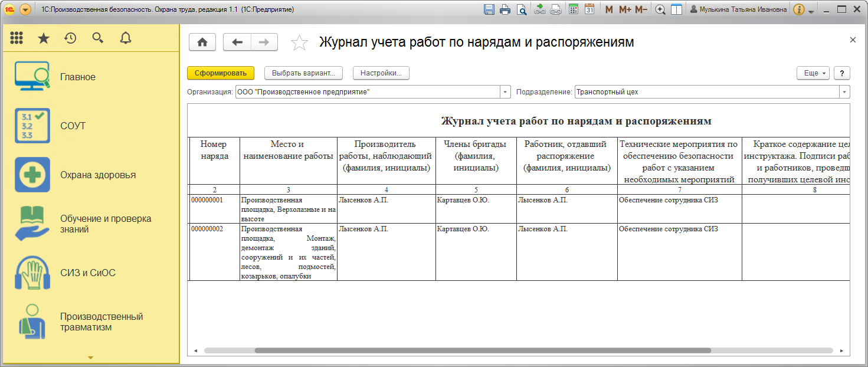Viewport: 868px width, 367px height.
Task: Click the cell 'Верхолазные и на высоте'
Action: coord(289,209)
